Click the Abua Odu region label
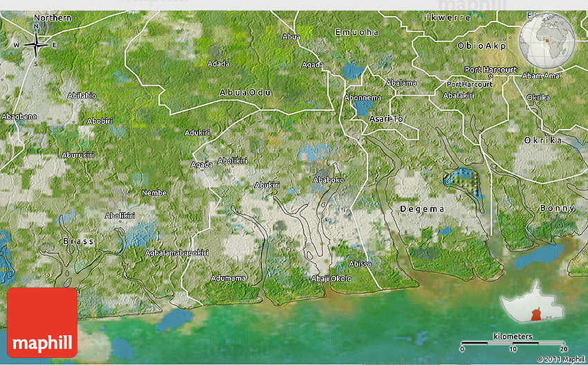The image size is (588, 365). (245, 92)
